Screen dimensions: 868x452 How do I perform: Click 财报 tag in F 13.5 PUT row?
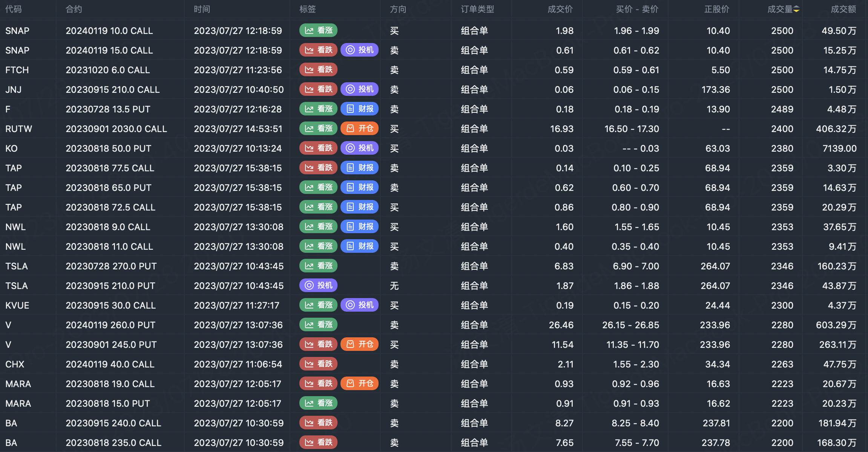(359, 109)
